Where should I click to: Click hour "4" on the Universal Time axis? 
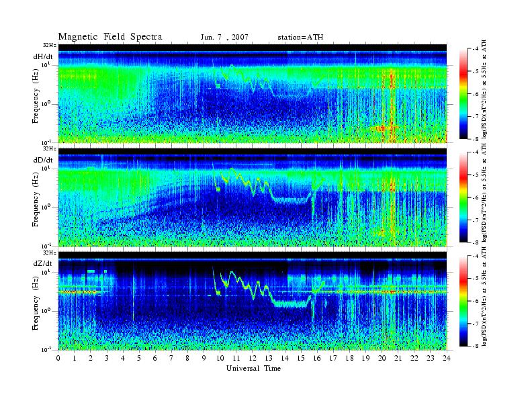[123, 359]
